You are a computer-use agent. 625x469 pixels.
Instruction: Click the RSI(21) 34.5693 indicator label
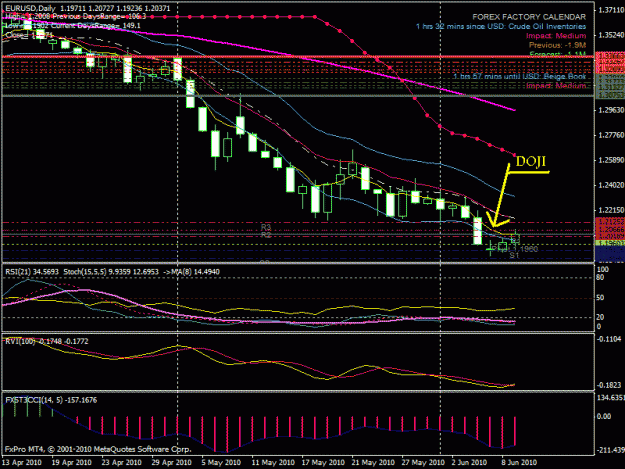point(32,272)
